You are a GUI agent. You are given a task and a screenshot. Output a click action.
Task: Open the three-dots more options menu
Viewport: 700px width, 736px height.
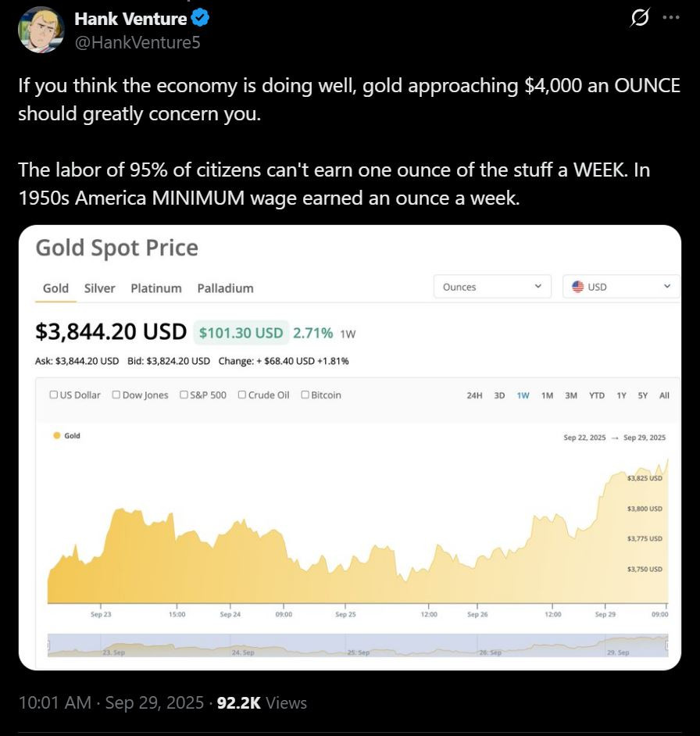670,18
